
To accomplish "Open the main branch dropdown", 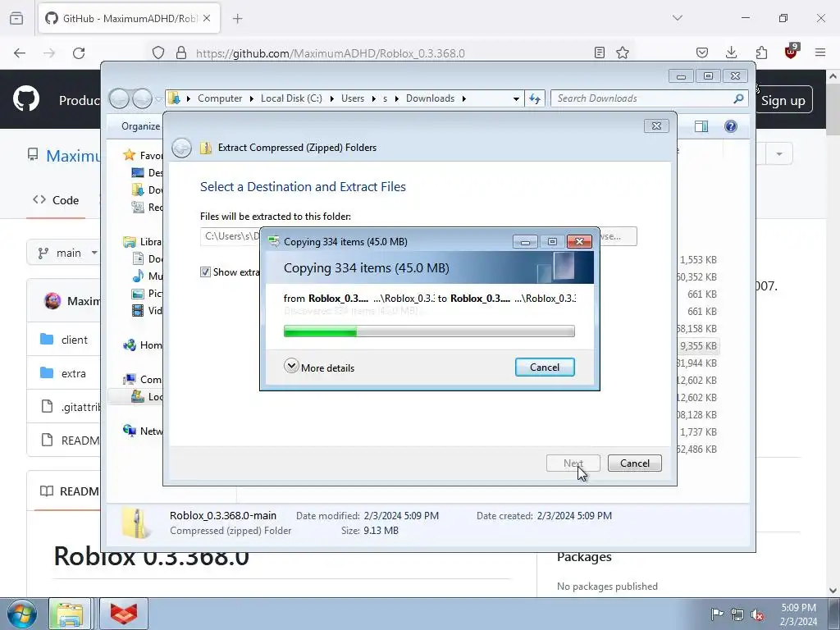I will pyautogui.click(x=64, y=253).
